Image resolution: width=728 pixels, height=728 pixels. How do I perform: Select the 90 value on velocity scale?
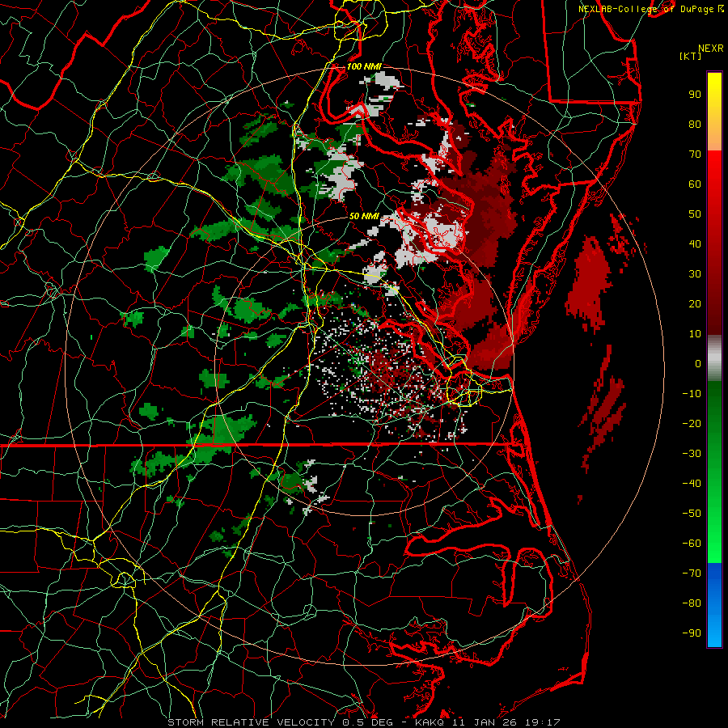(695, 95)
